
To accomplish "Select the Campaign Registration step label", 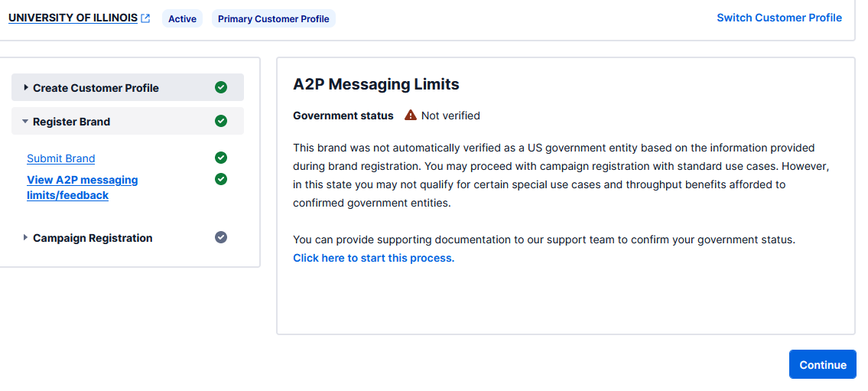I will 93,238.
